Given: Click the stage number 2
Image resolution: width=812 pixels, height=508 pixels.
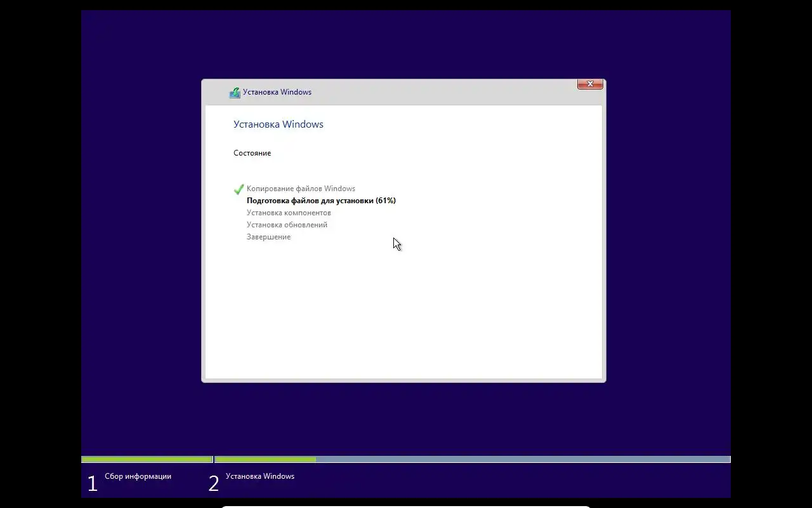Looking at the screenshot, I should coord(214,484).
